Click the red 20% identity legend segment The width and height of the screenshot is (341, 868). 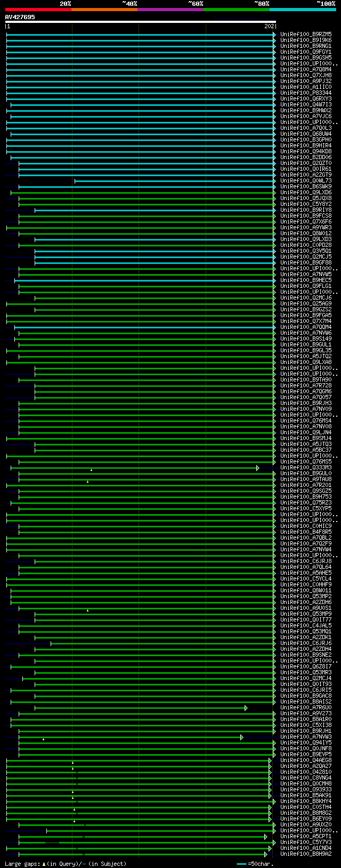pyautogui.click(x=38, y=10)
